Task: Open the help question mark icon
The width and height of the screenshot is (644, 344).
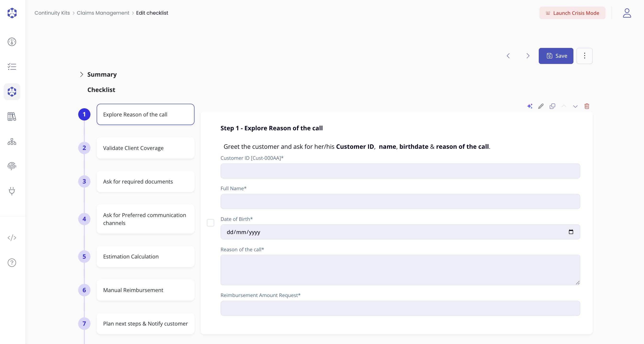Action: click(x=12, y=263)
